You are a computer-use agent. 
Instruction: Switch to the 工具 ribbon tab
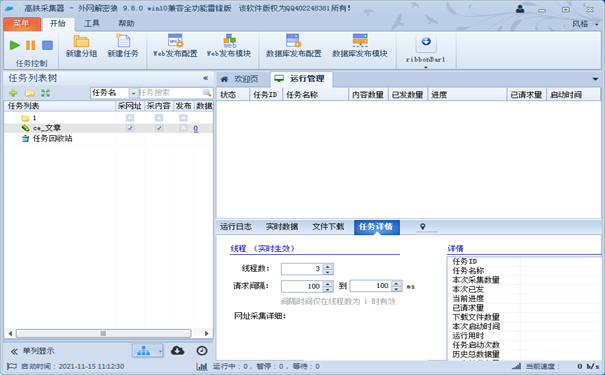92,24
